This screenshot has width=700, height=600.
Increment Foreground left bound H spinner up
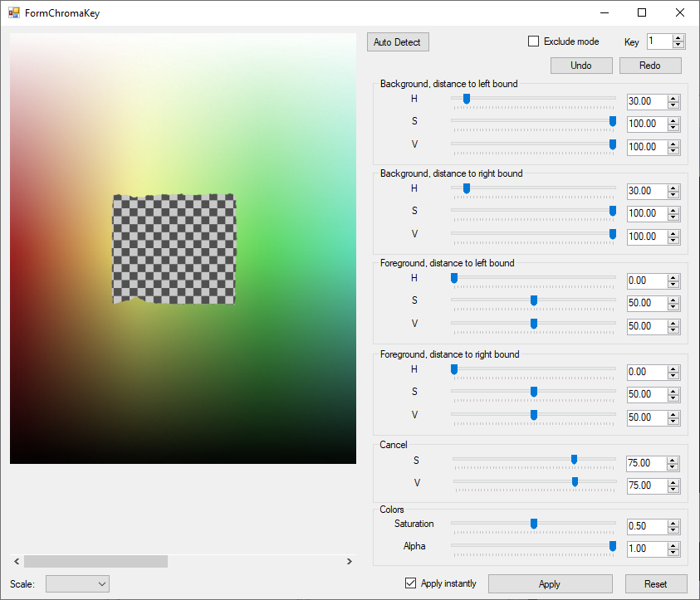coord(673,278)
